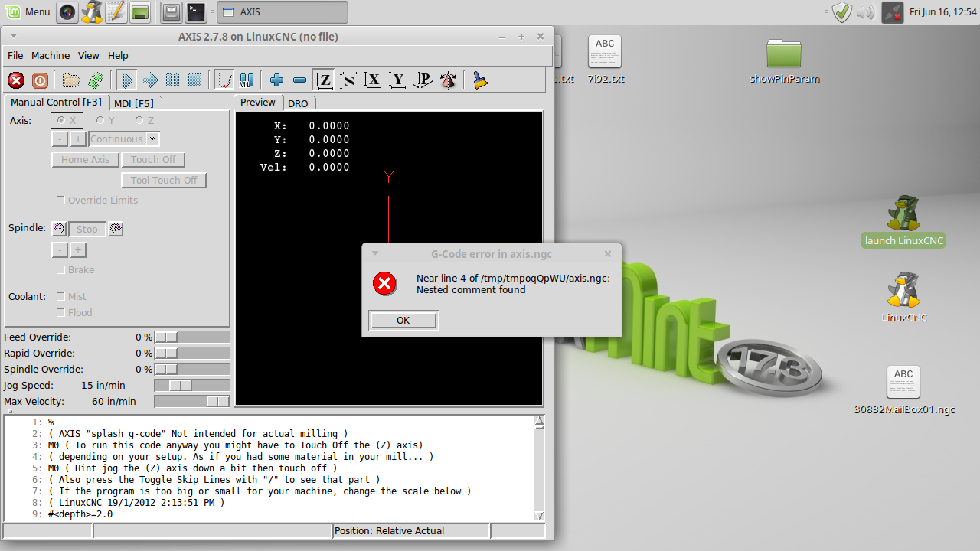Toggle optional pause M1 icon

point(247,80)
